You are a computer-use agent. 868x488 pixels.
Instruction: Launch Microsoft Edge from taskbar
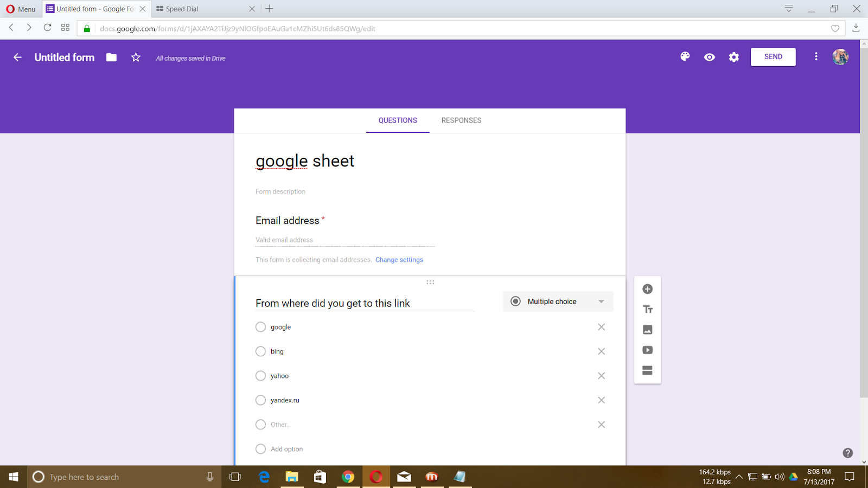coord(264,477)
